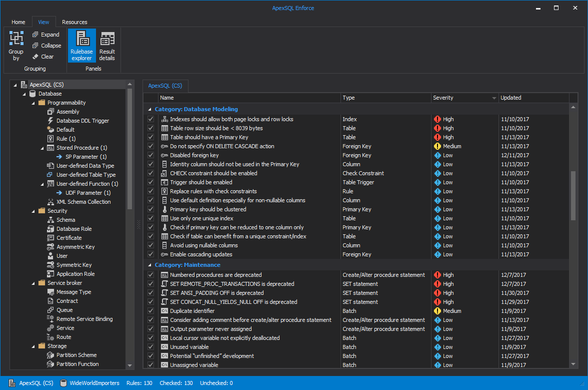Click the WideWorldImporters database icon in status bar
Screen dimensions: 588x390
tap(64, 383)
